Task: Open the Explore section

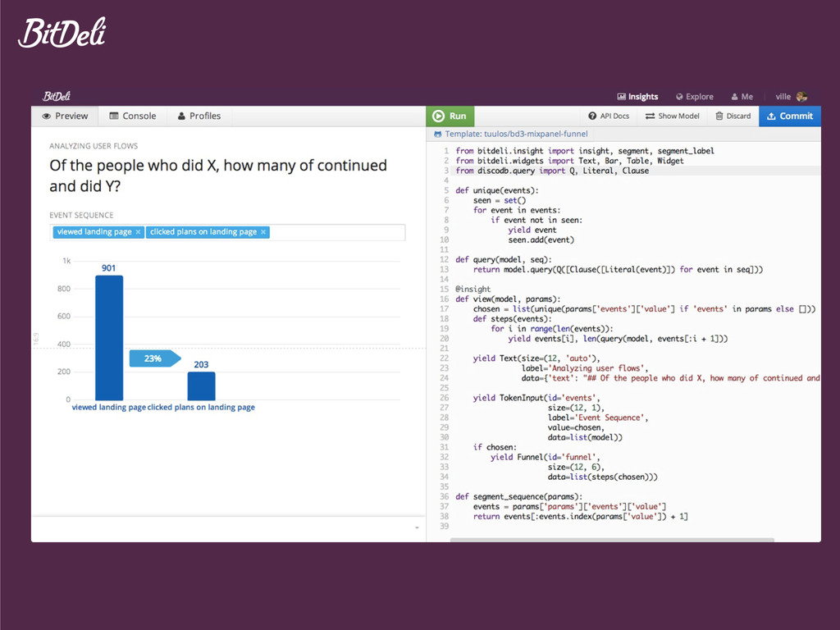Action: coord(695,97)
